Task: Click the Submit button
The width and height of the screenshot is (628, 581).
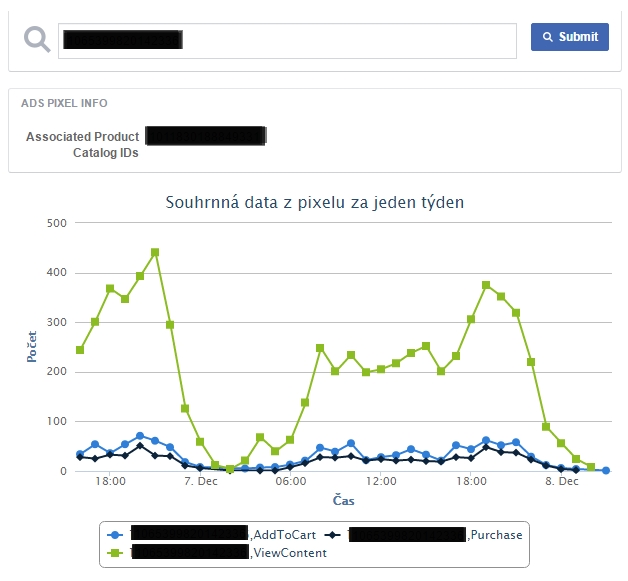Action: [570, 37]
